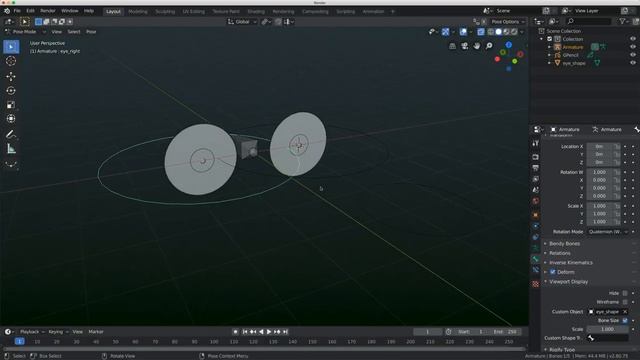
Task: Open the Bone Constraints properties tab
Action: pos(536,270)
